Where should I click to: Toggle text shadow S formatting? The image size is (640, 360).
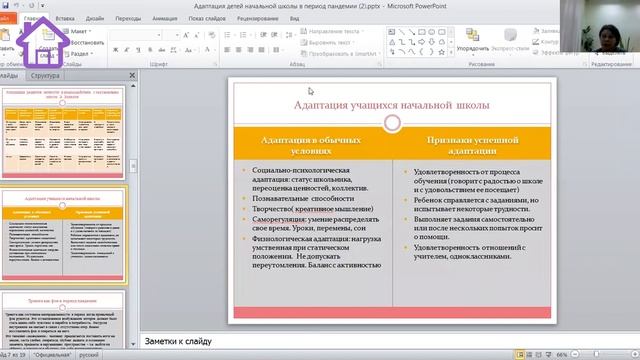coord(150,50)
